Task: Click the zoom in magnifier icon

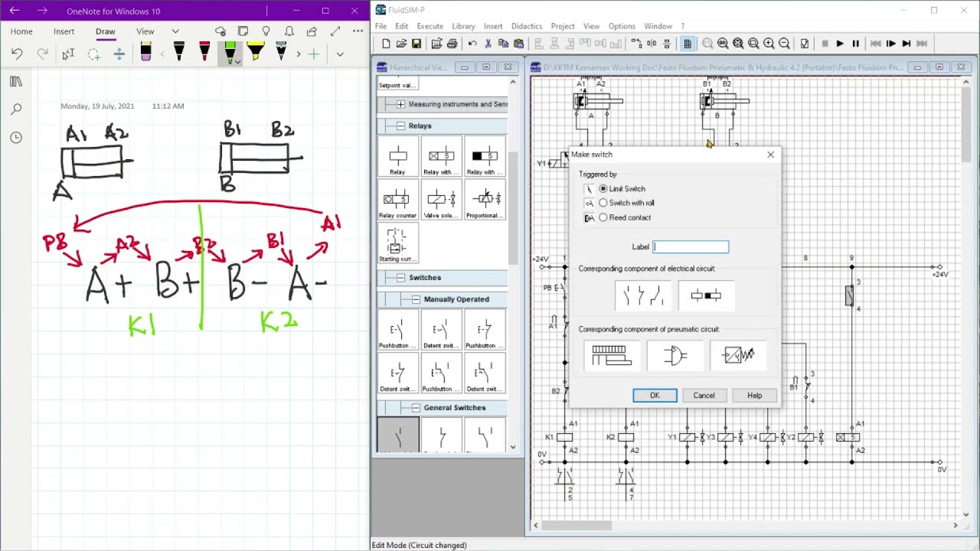Action: (x=769, y=44)
